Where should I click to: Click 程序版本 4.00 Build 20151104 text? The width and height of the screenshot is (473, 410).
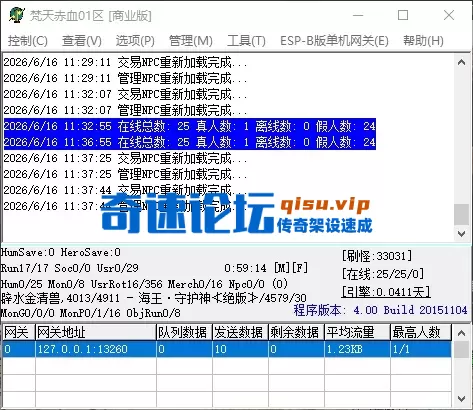point(380,310)
